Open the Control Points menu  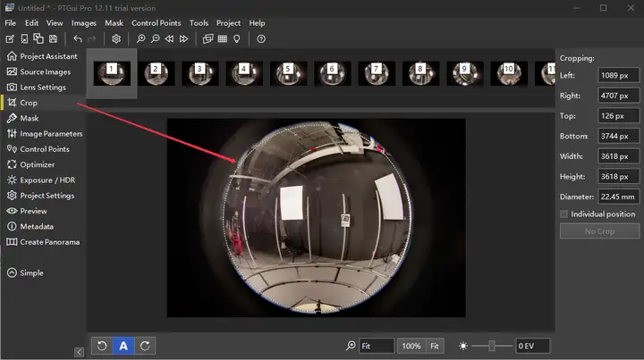point(156,23)
